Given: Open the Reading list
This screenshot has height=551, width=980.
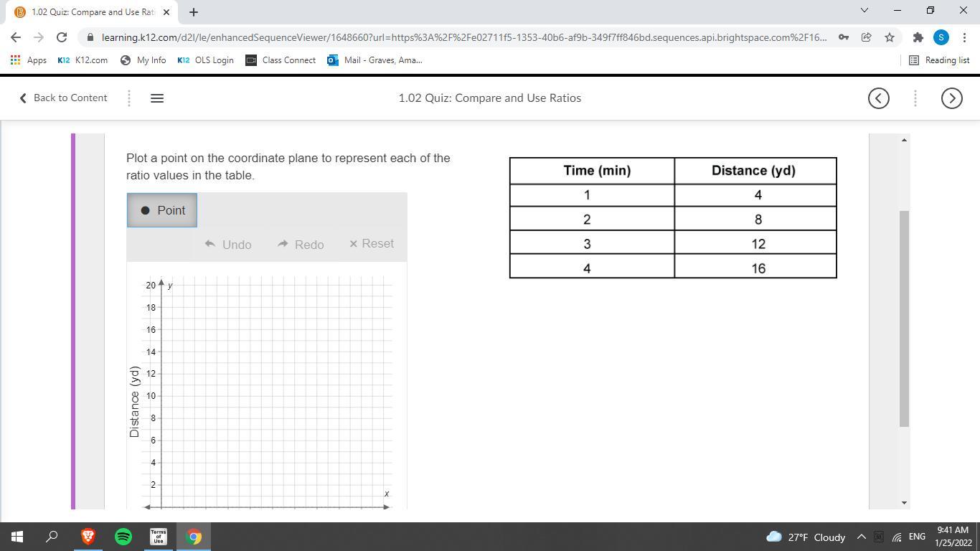Looking at the screenshot, I should (x=939, y=60).
